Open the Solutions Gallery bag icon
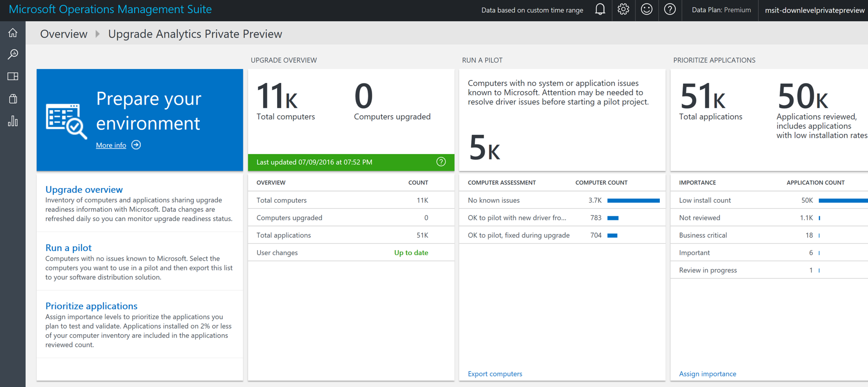Screen dimensions: 868x387 [13, 99]
